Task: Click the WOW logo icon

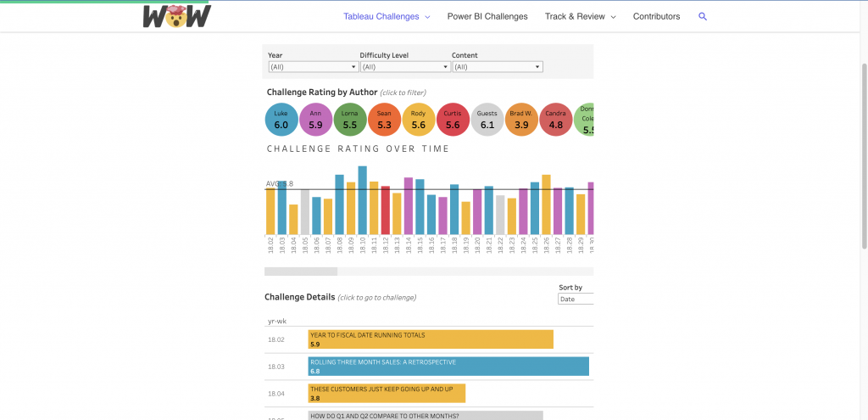Action: (x=176, y=16)
